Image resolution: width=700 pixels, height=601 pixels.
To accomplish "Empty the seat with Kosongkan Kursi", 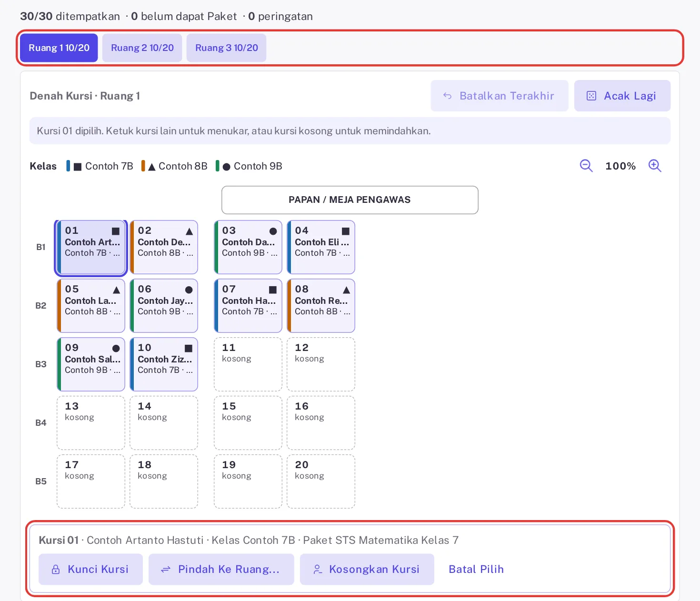I will coord(367,569).
